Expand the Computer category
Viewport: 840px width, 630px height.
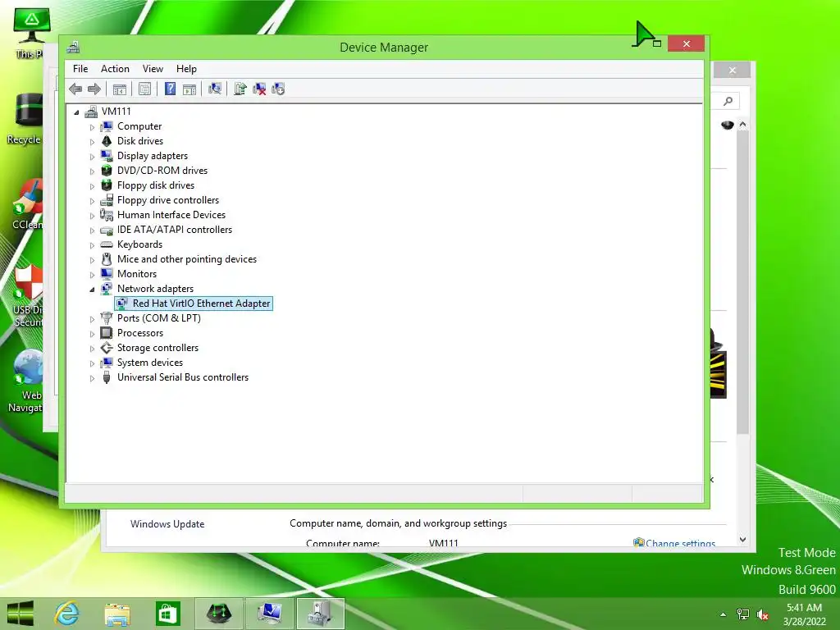(x=92, y=127)
